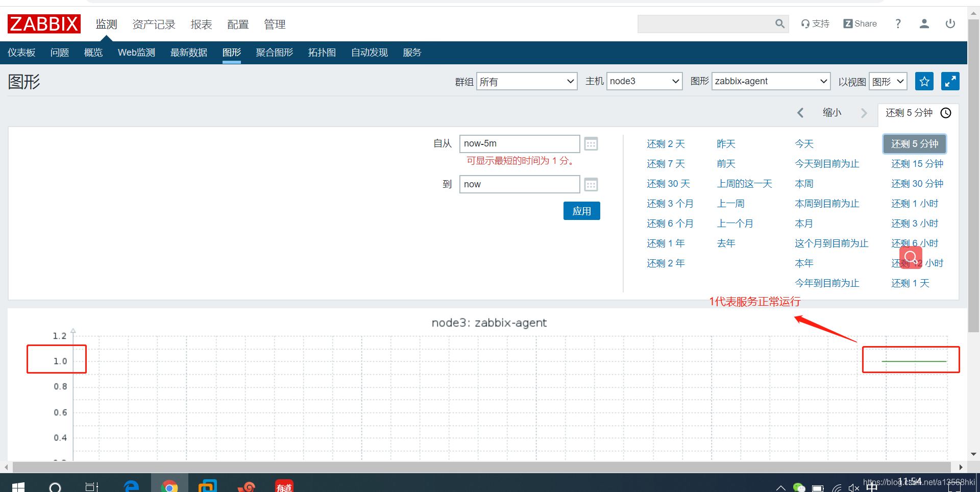The width and height of the screenshot is (980, 492).
Task: Select the 还剩 30 天 range
Action: [x=668, y=184]
